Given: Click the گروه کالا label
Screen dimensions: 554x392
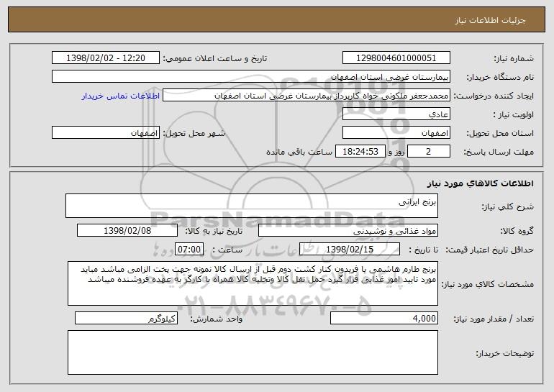Looking at the screenshot, I should tap(517, 231).
